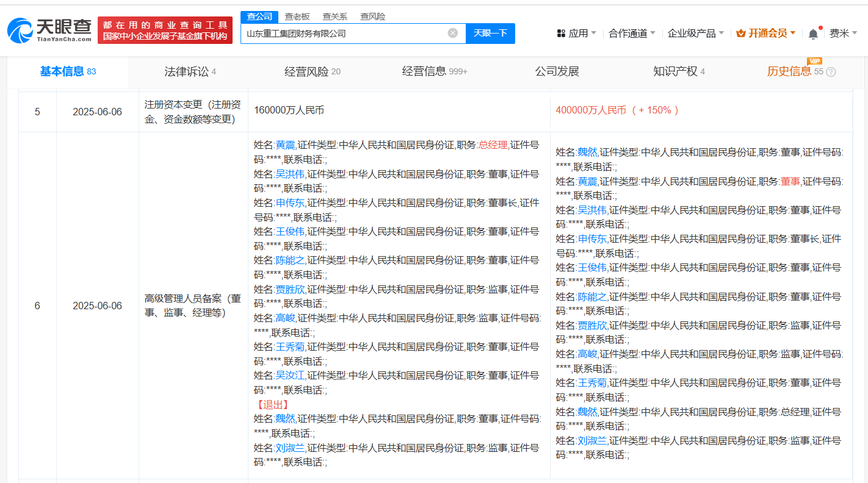This screenshot has width=868, height=483.
Task: Open the 申传东 person link in left column
Action: point(290,202)
